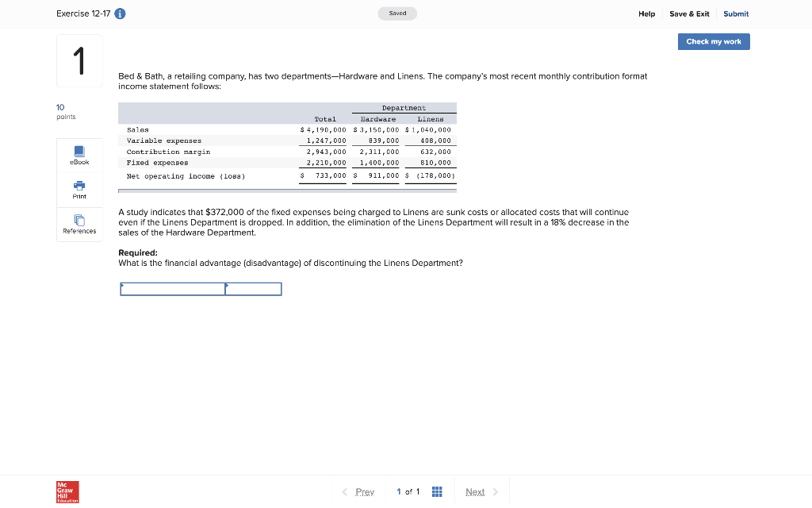
Task: Click the Print icon in the sidebar
Action: point(79,189)
